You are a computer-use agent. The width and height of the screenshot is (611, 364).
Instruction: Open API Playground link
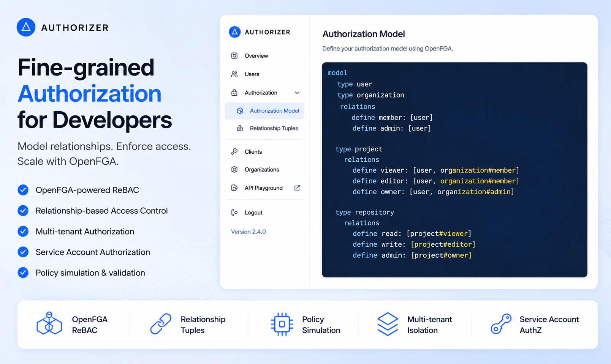tap(264, 188)
